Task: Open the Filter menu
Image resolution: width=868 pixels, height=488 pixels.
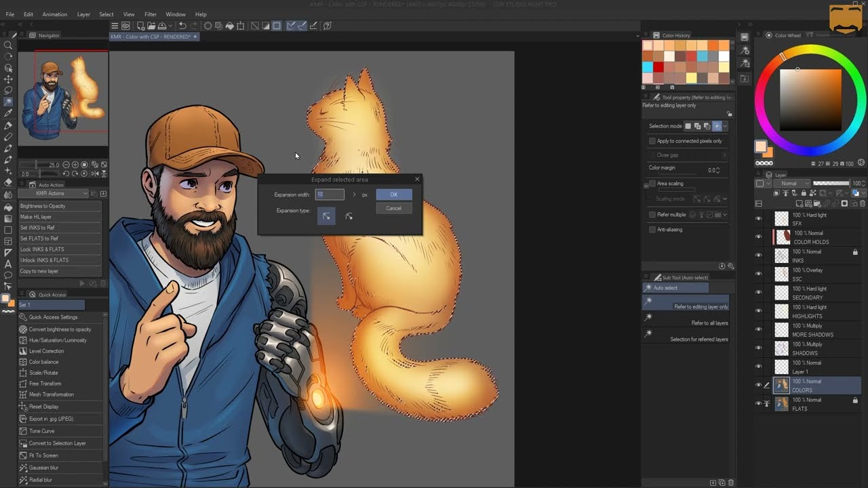Action: tap(151, 14)
